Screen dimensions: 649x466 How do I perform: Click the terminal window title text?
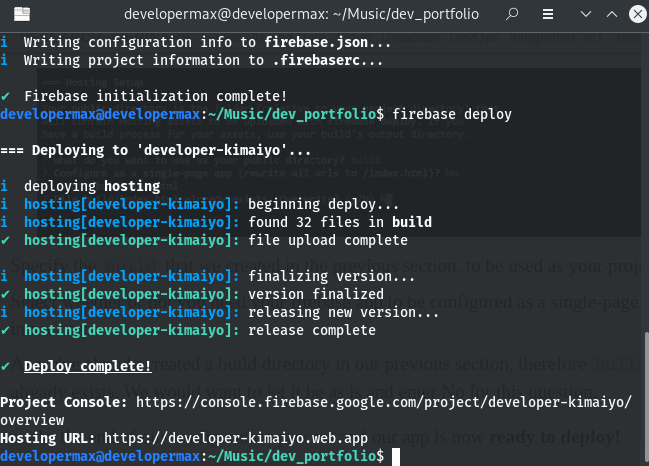point(301,14)
